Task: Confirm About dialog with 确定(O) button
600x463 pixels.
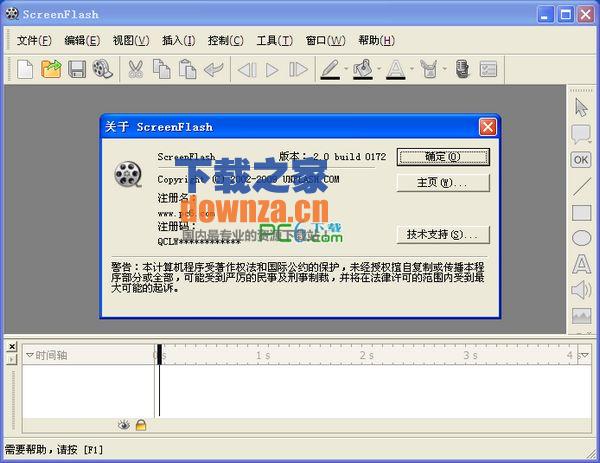Action: pyautogui.click(x=443, y=157)
